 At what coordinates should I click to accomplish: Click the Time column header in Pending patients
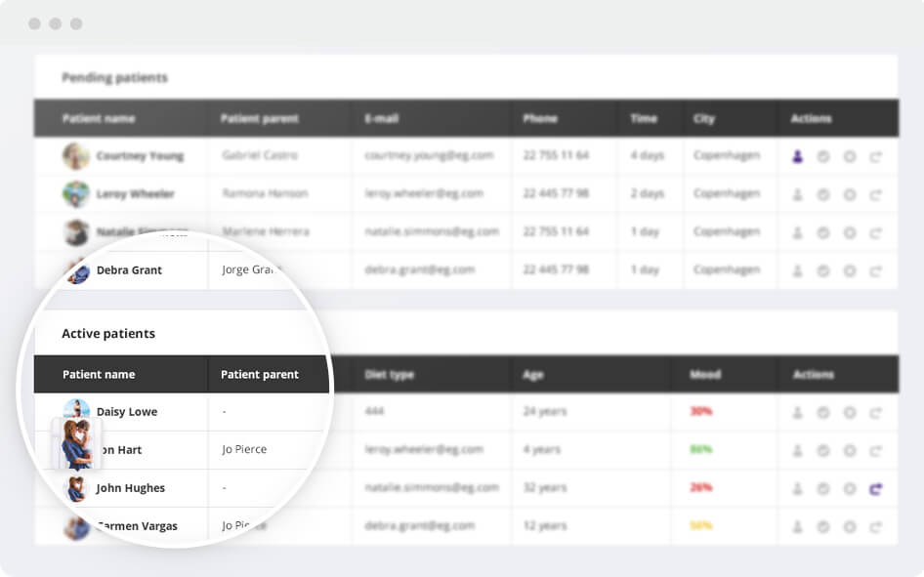(644, 118)
